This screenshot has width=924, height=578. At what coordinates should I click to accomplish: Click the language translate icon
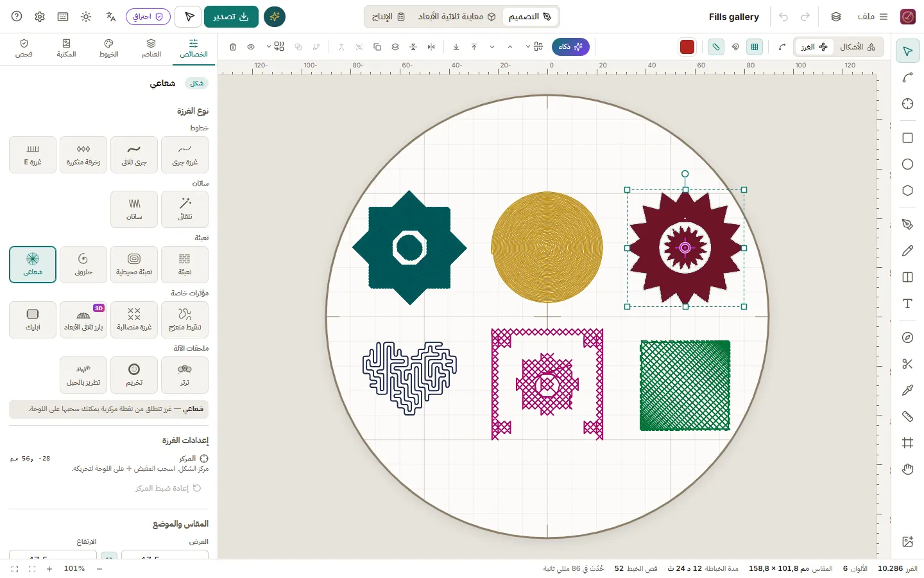click(x=111, y=17)
